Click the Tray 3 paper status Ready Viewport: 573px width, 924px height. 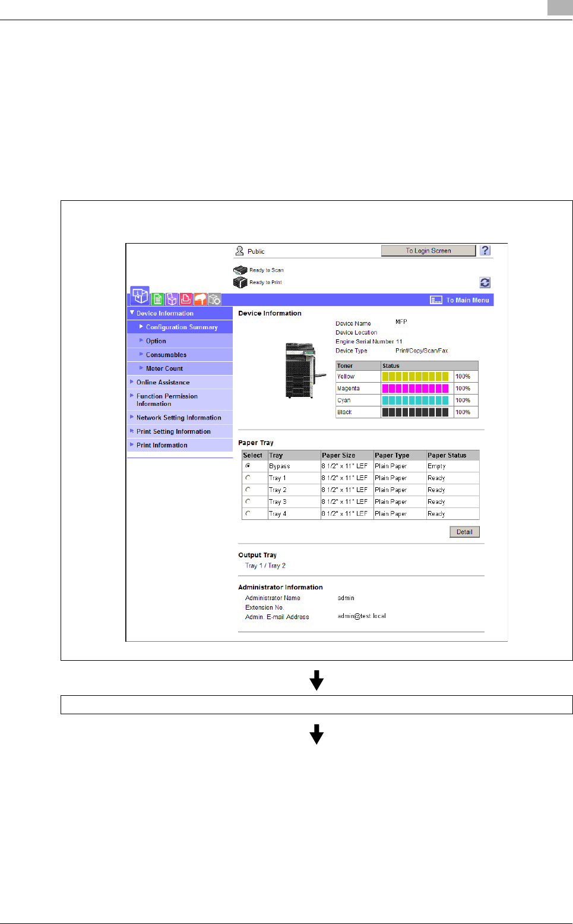(436, 502)
